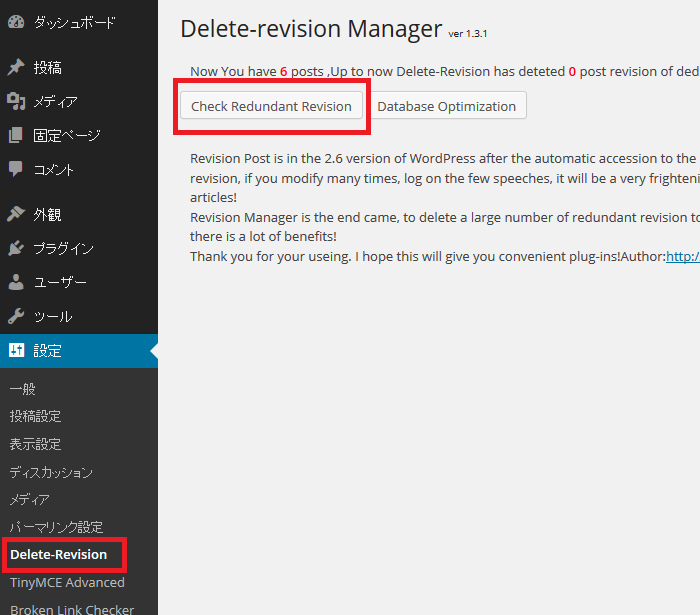Image resolution: width=700 pixels, height=615 pixels.
Task: Click the line starting 'Revision Manager is the end'
Action: (445, 217)
